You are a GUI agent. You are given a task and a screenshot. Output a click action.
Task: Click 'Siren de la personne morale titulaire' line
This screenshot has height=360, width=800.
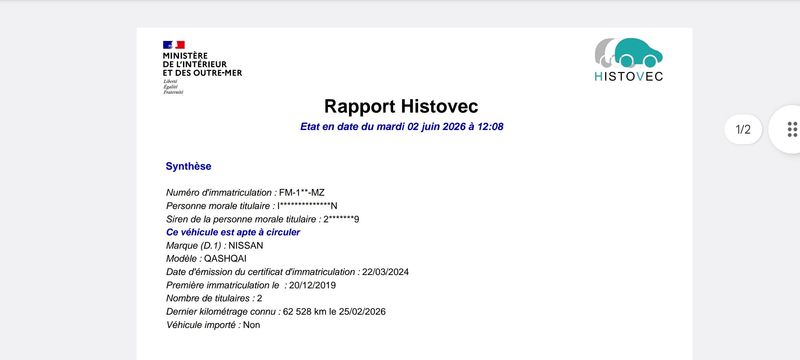(x=263, y=219)
